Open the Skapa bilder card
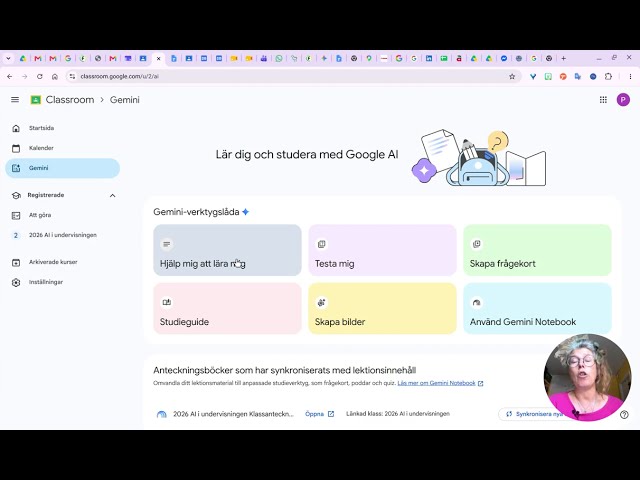Image resolution: width=640 pixels, height=480 pixels. pyautogui.click(x=382, y=309)
